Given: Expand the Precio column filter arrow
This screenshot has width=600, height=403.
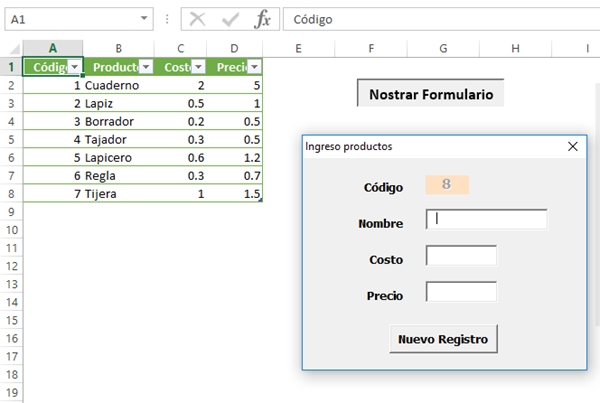Looking at the screenshot, I should point(254,67).
